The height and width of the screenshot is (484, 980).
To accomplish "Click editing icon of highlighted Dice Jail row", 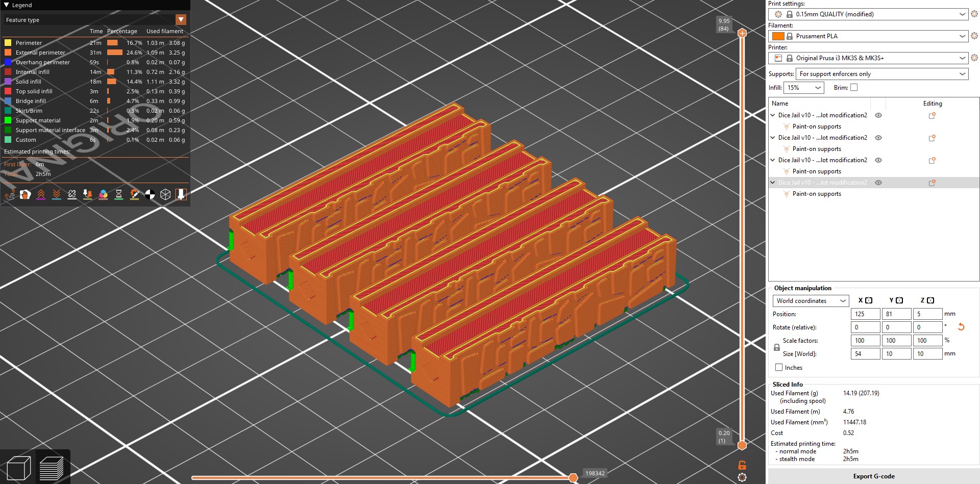I will [932, 183].
